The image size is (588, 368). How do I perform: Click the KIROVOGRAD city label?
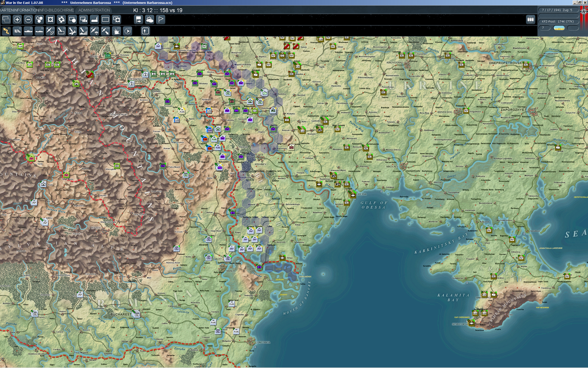coord(395,63)
